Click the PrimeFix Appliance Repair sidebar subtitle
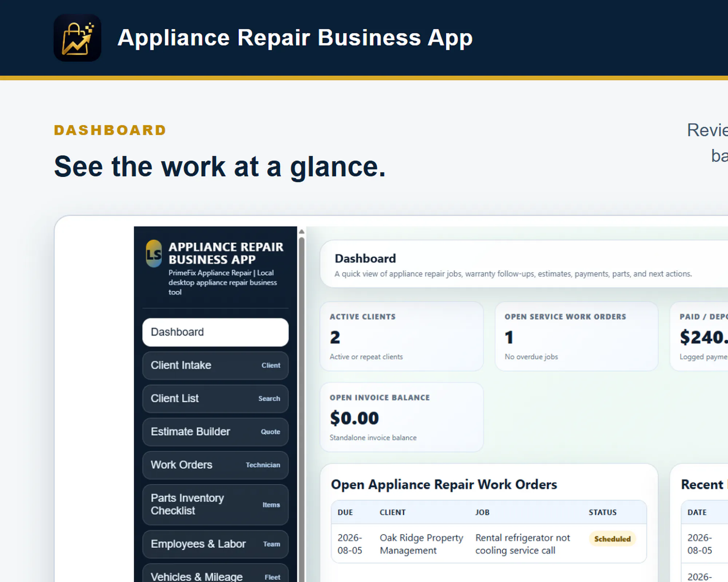Image resolution: width=728 pixels, height=582 pixels. click(222, 282)
